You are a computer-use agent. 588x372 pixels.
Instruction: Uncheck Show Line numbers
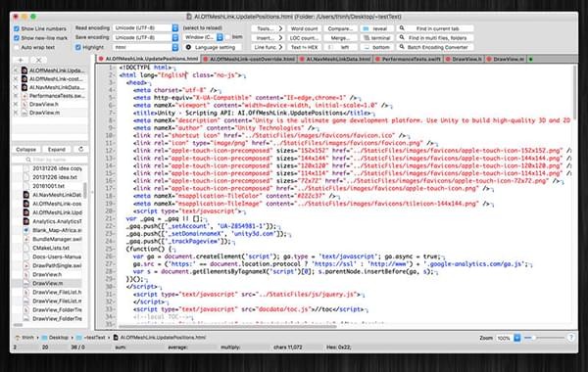16,28
